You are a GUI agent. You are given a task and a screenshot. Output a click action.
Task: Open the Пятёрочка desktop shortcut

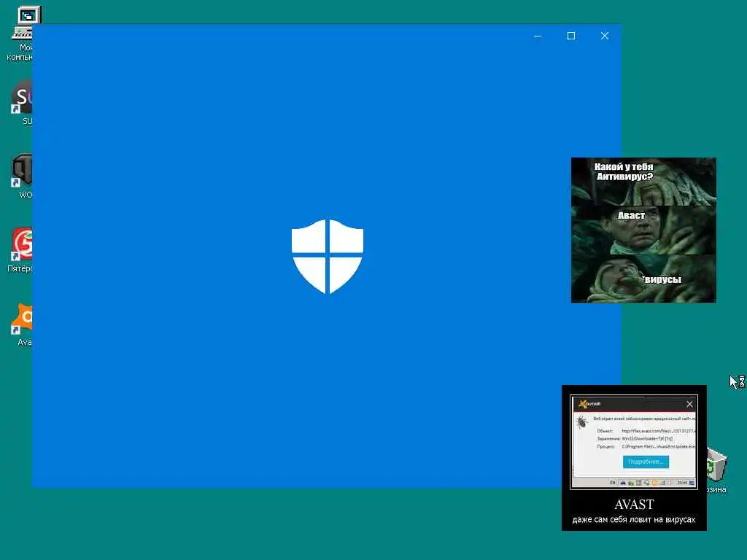(21, 249)
